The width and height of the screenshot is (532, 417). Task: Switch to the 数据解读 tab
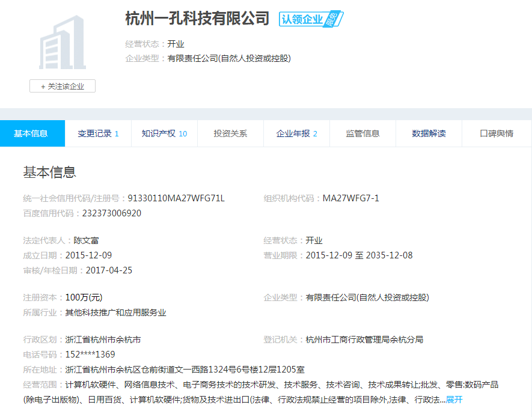point(429,133)
